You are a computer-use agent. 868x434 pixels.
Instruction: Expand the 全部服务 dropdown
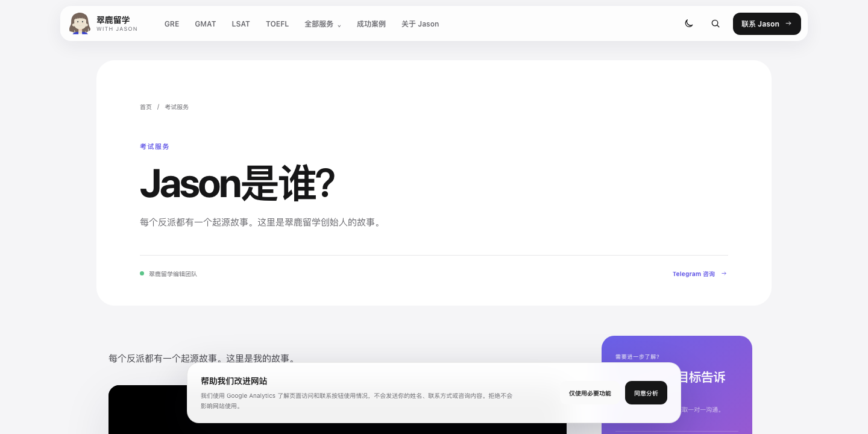coord(323,24)
